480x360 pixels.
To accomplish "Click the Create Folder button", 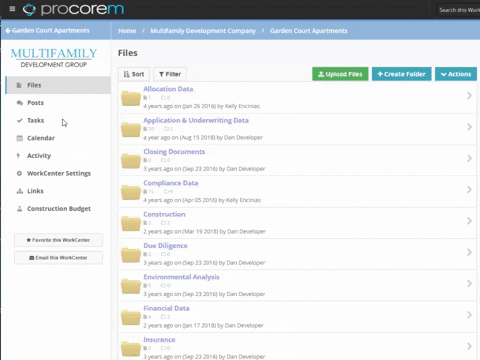I will click(401, 74).
